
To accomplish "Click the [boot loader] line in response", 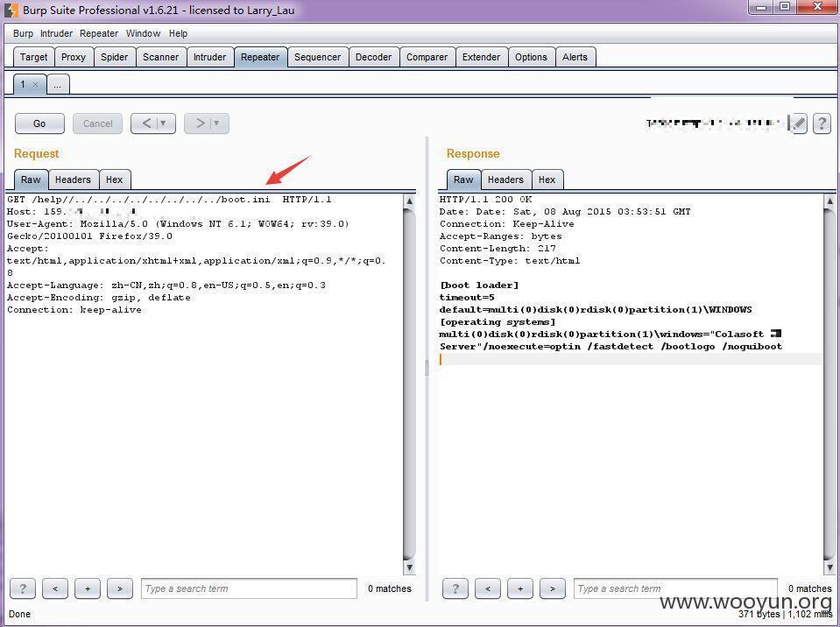I will click(479, 285).
